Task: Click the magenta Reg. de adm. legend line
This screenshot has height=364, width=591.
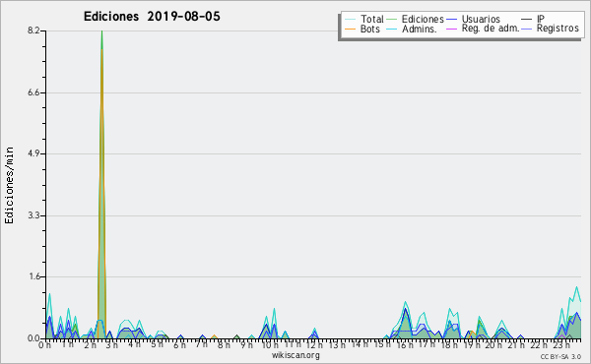Action: (451, 29)
